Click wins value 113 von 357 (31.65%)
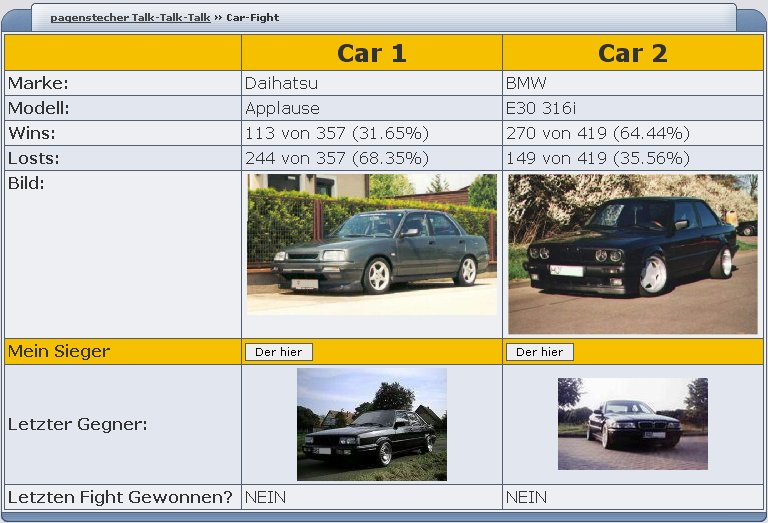Viewport: 768px width, 523px height. [x=337, y=133]
